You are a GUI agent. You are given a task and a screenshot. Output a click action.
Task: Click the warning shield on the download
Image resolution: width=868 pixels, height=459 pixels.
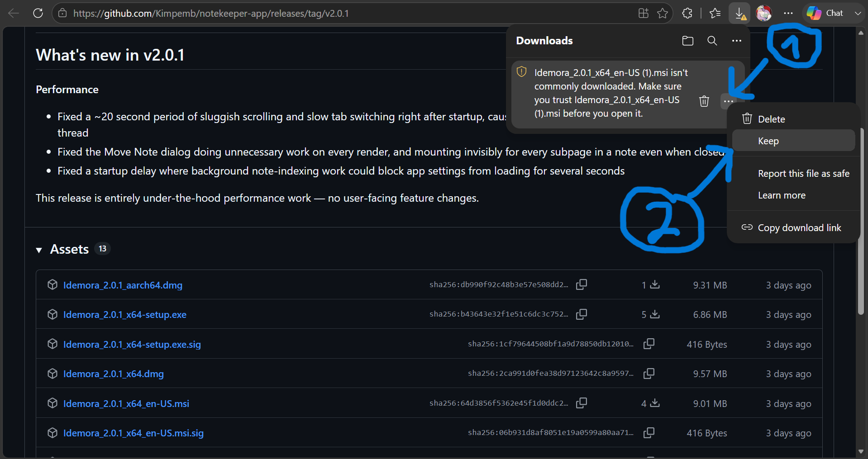coord(521,71)
